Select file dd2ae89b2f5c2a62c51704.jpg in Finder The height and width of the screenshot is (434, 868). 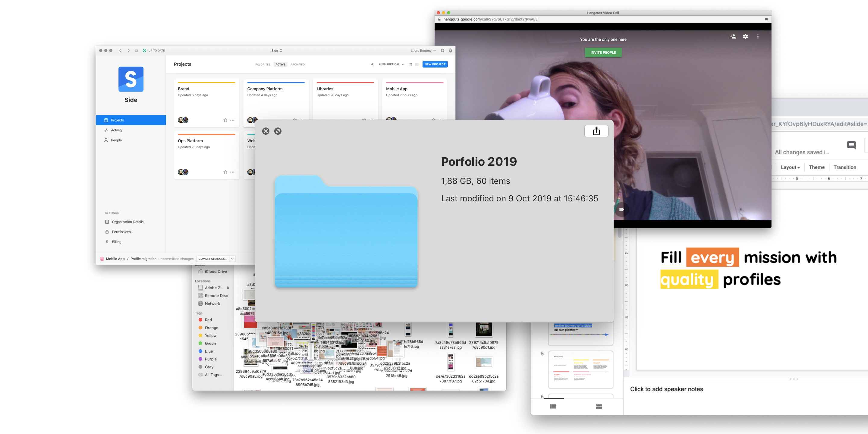pyautogui.click(x=484, y=370)
